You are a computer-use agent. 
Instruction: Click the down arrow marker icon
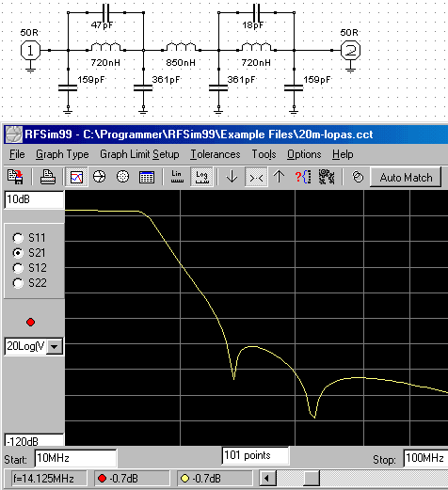coord(232,177)
